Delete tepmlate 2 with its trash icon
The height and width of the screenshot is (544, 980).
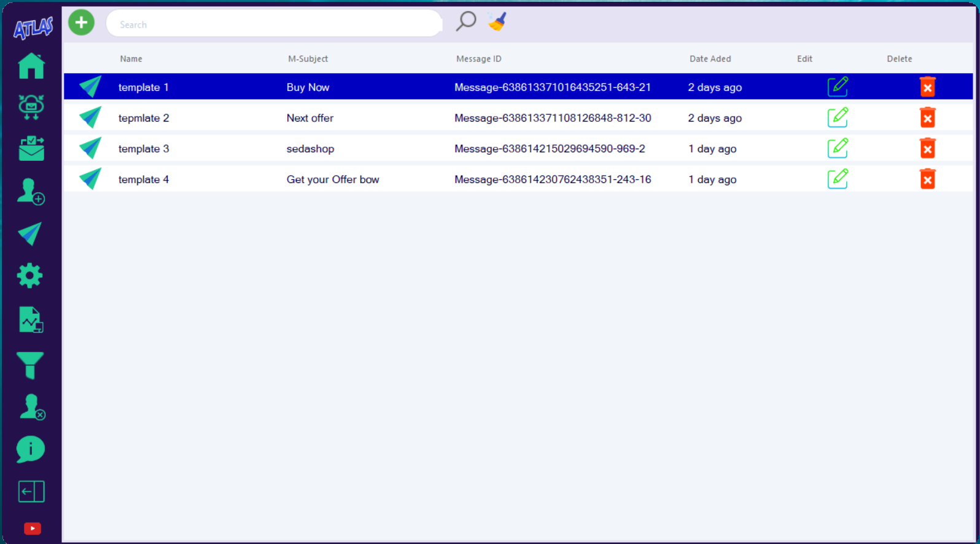point(927,117)
